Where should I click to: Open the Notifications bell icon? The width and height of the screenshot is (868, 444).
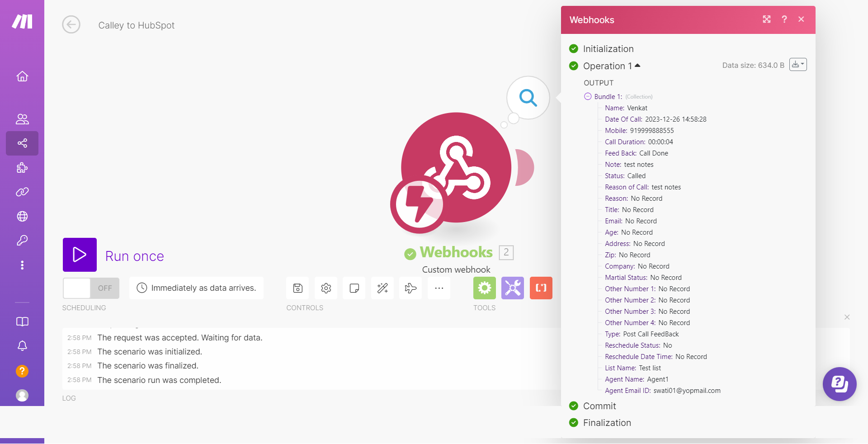[22, 346]
